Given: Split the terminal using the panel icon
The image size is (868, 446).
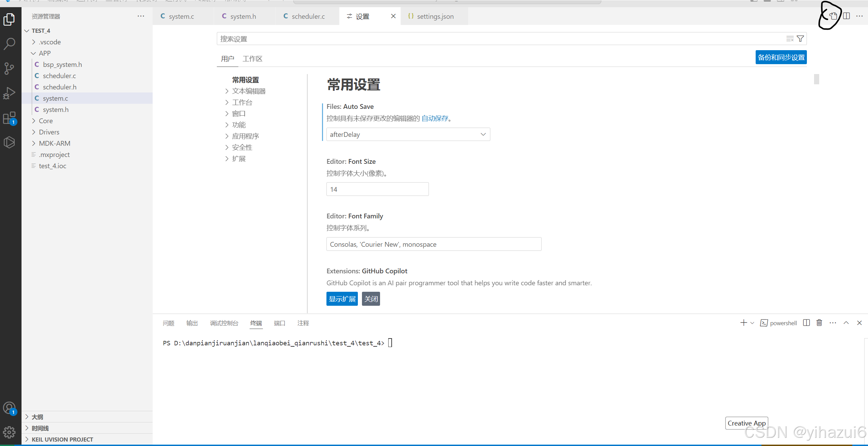Looking at the screenshot, I should click(x=806, y=322).
